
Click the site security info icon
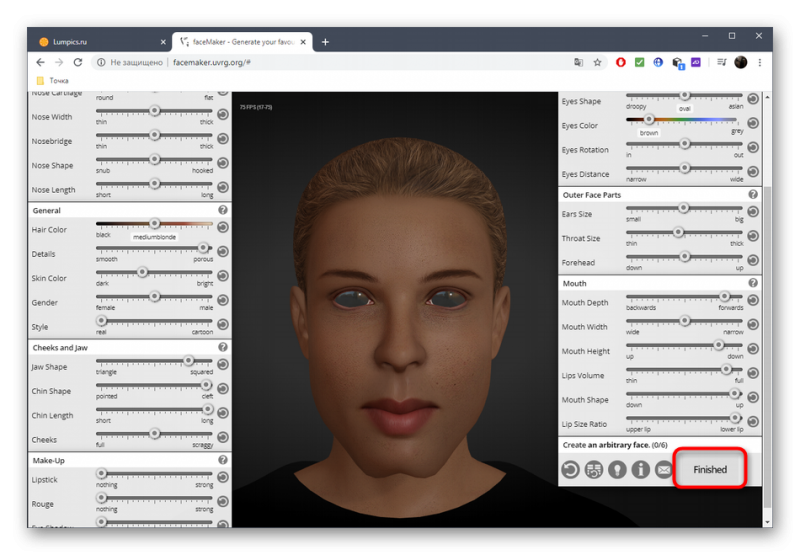(101, 62)
